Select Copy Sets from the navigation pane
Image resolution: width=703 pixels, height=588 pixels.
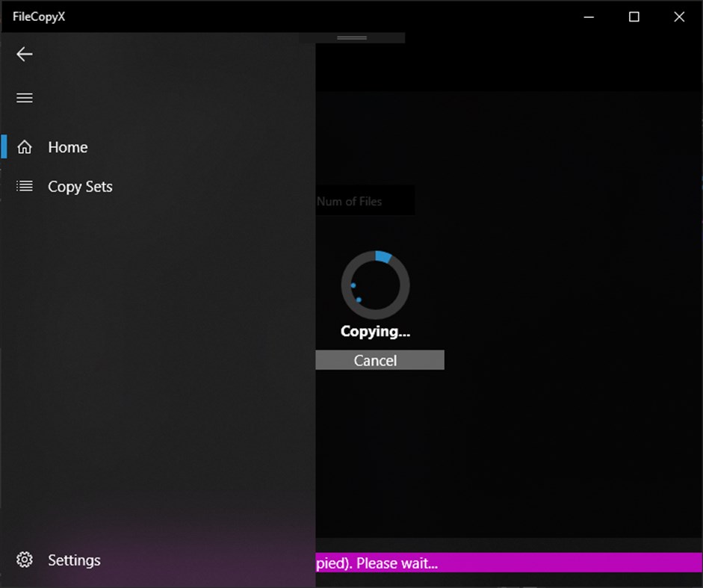80,186
